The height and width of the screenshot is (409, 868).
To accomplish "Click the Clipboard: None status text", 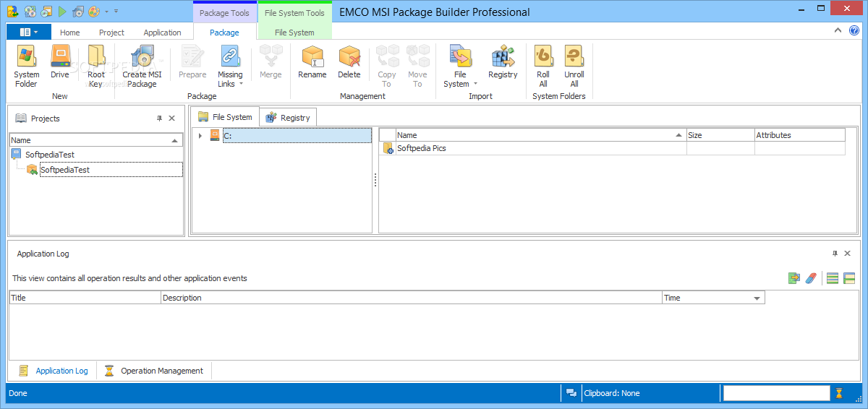I will pyautogui.click(x=611, y=393).
